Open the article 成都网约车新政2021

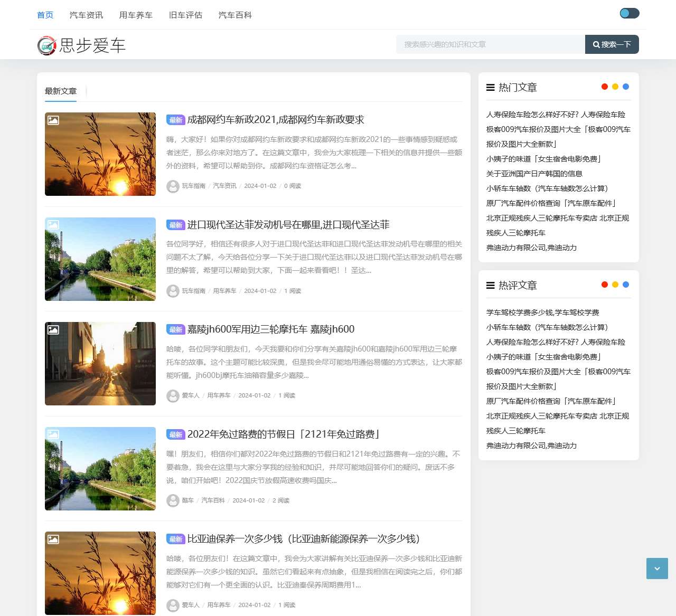pyautogui.click(x=275, y=120)
